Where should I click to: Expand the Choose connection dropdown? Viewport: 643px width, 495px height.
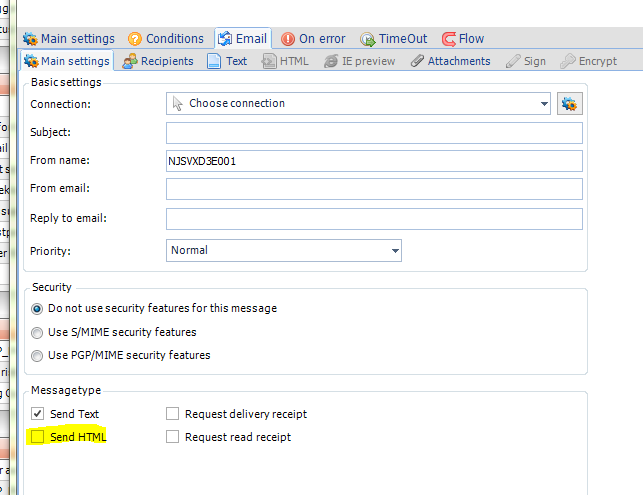tap(358, 104)
